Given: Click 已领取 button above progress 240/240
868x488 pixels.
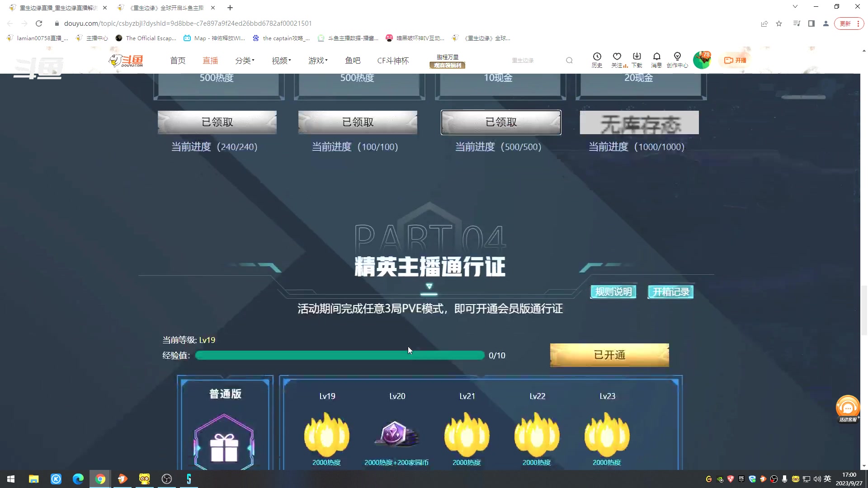Looking at the screenshot, I should (217, 122).
